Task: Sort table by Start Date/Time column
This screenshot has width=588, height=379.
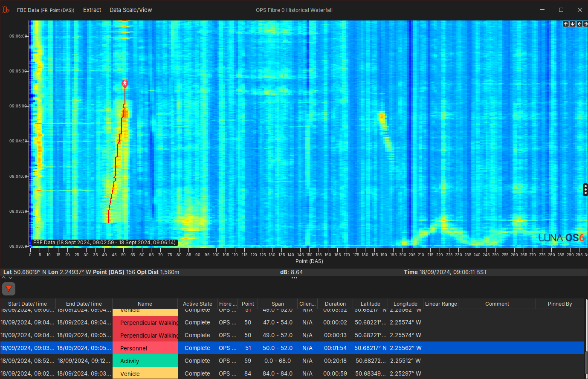Action: 28,304
